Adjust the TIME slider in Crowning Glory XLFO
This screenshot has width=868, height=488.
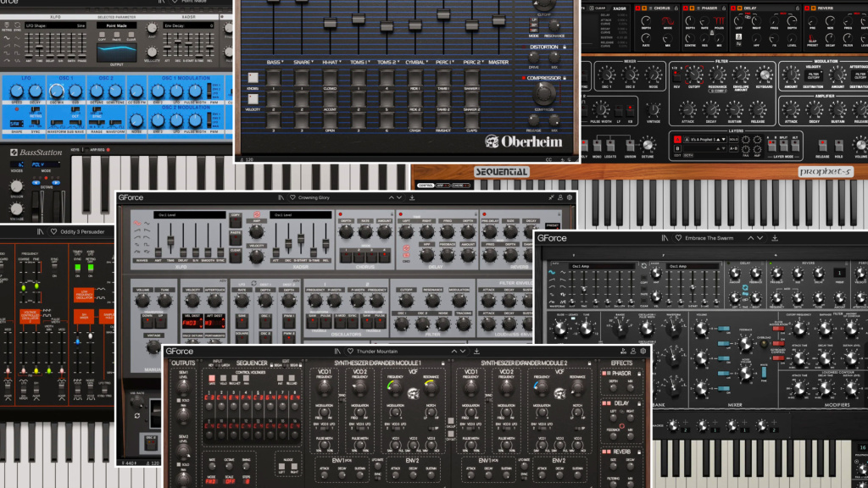(x=170, y=241)
